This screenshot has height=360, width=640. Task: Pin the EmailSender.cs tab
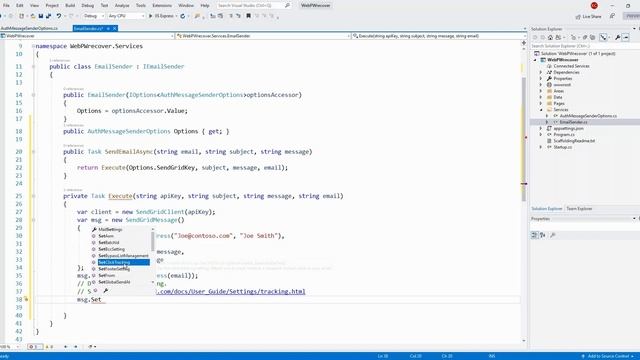coord(108,28)
